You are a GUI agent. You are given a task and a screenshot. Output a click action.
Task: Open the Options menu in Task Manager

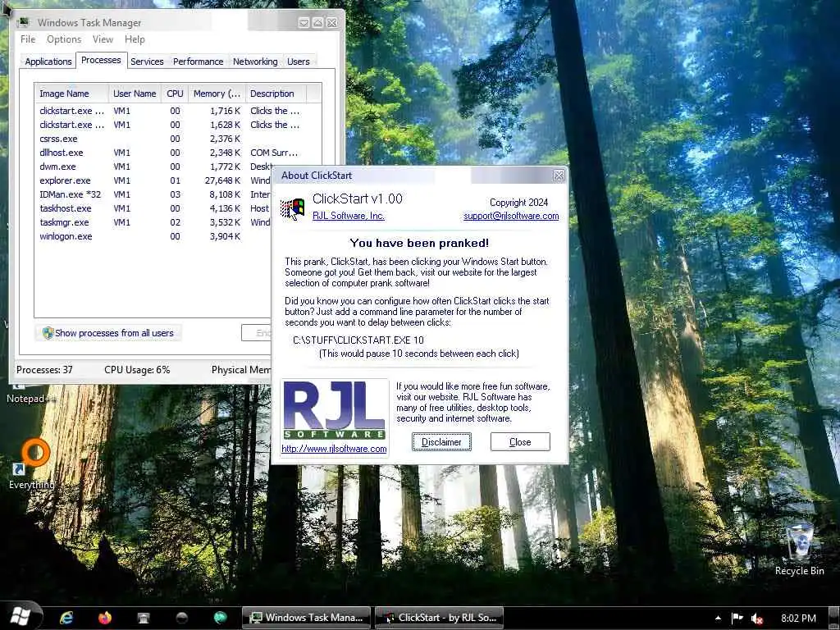(64, 39)
